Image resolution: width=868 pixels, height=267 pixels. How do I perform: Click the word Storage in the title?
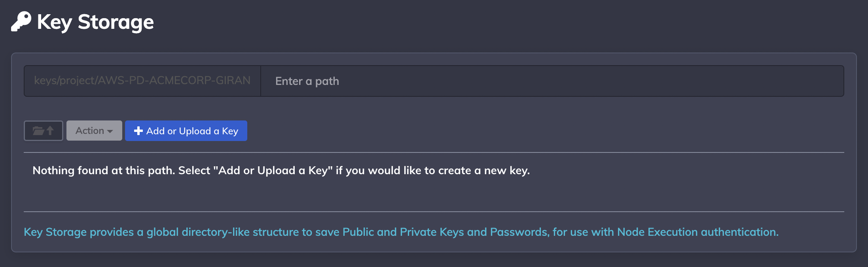coord(116,22)
